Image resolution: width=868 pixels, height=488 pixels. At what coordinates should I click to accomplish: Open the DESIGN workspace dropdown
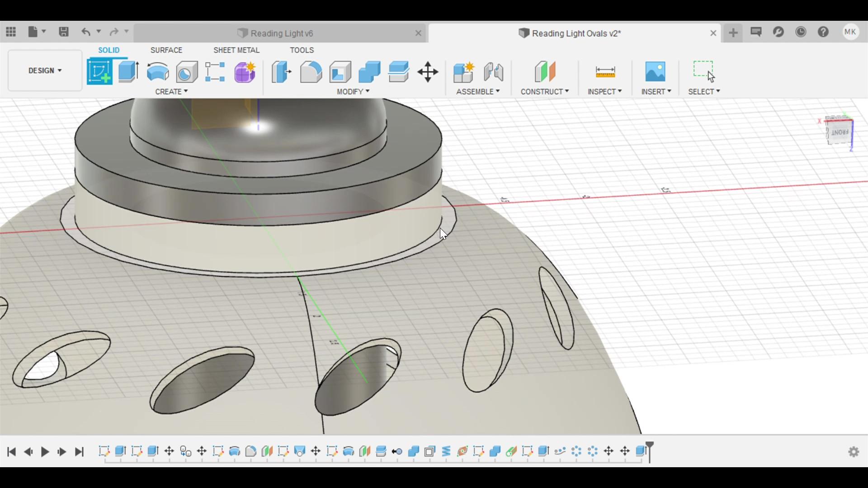click(45, 70)
